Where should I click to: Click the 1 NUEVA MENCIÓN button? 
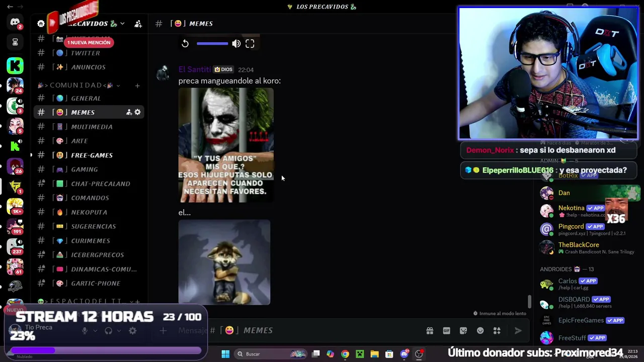(x=89, y=42)
